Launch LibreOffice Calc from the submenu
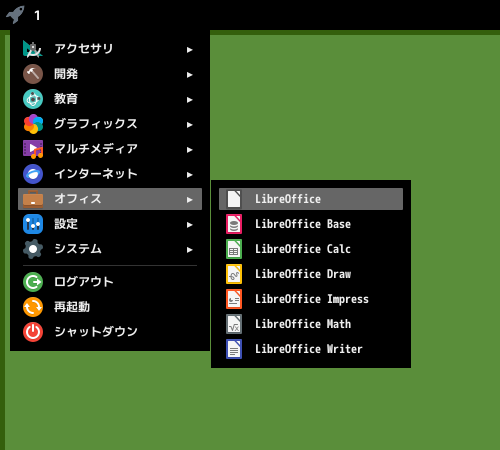The height and width of the screenshot is (450, 500). (x=311, y=249)
